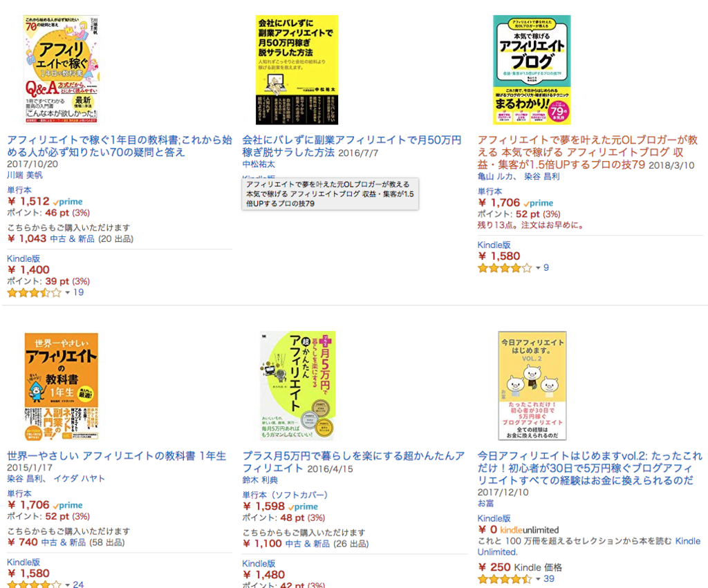Open the prime badge beside ¥1,512
The width and height of the screenshot is (708, 588).
click(x=68, y=202)
